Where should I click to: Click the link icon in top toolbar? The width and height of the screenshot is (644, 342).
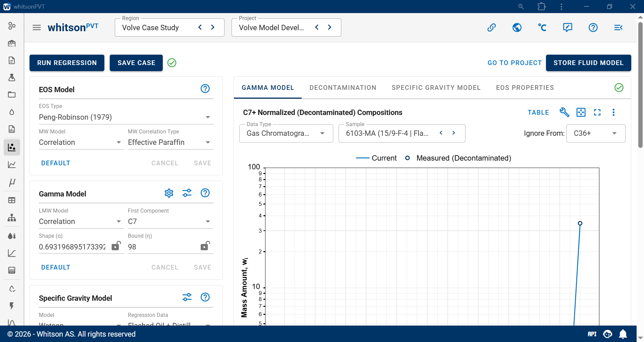click(492, 27)
